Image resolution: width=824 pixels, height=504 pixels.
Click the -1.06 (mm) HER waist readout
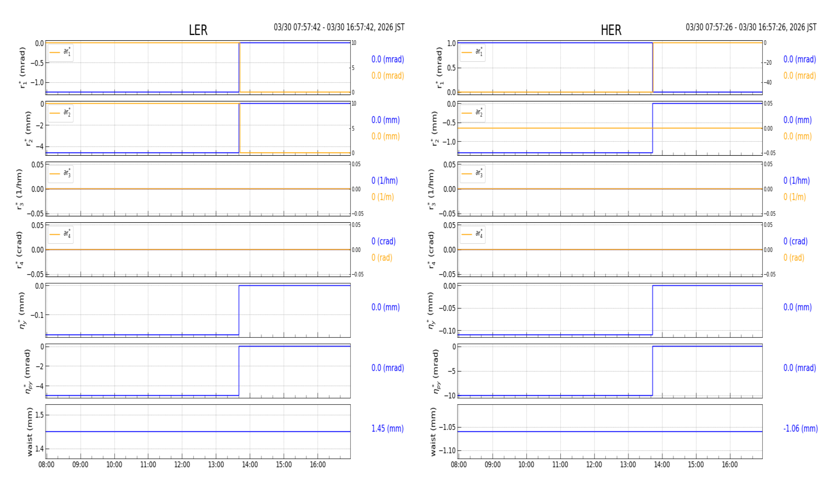tap(800, 429)
